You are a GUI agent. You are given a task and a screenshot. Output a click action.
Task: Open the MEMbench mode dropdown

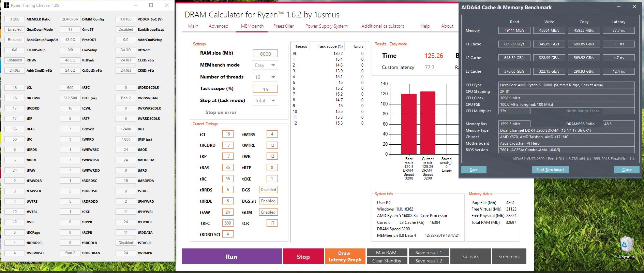click(265, 65)
